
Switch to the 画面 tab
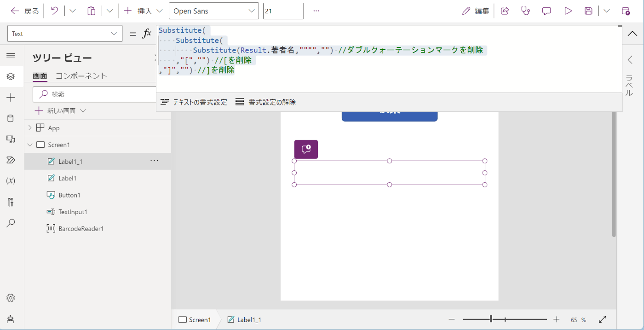pyautogui.click(x=40, y=76)
